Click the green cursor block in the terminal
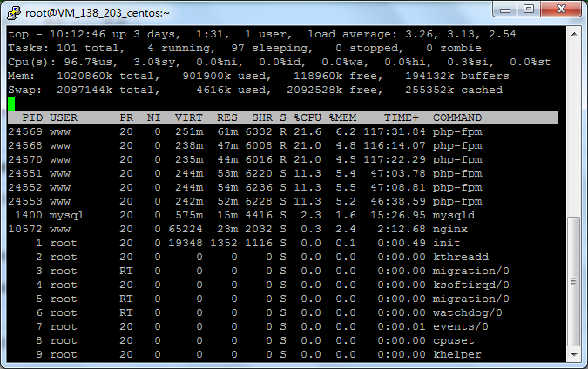The height and width of the screenshot is (369, 588). [11, 104]
